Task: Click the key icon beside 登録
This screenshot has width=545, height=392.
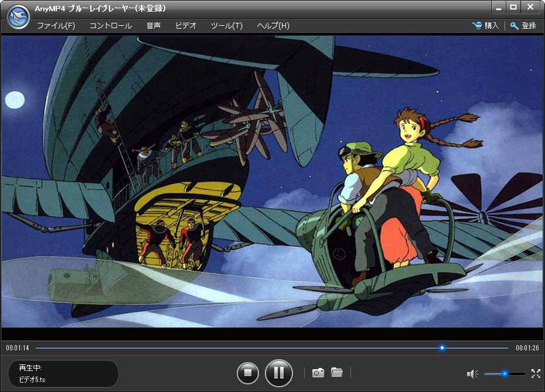Action: point(515,26)
